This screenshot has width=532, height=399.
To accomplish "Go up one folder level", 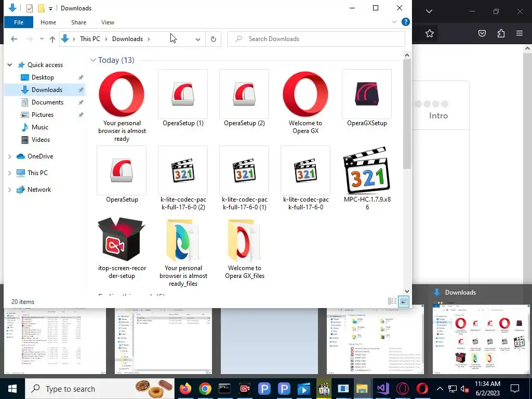I will pyautogui.click(x=52, y=39).
